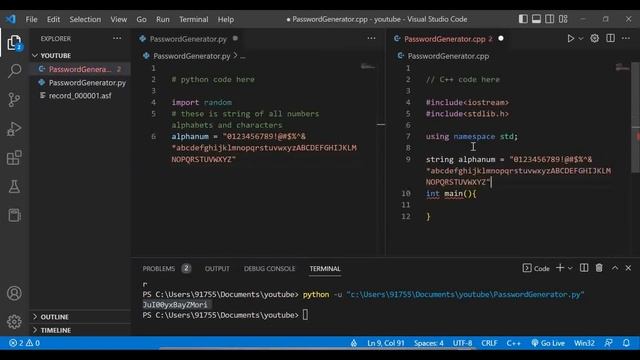Maximize the panel with up chevron
The image size is (640, 360).
point(615,268)
